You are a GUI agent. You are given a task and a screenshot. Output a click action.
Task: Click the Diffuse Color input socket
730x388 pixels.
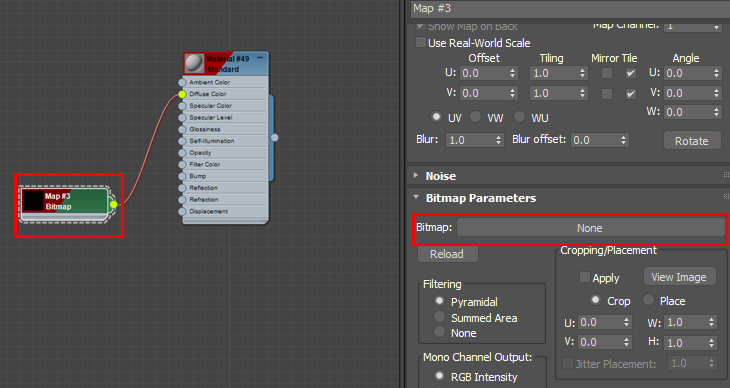pyautogui.click(x=182, y=94)
